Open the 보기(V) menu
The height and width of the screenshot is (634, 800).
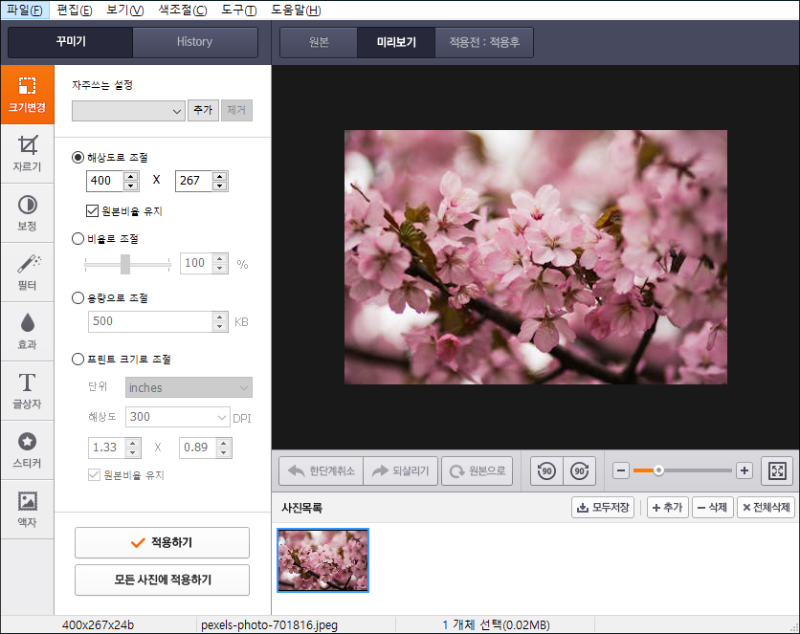(x=125, y=10)
